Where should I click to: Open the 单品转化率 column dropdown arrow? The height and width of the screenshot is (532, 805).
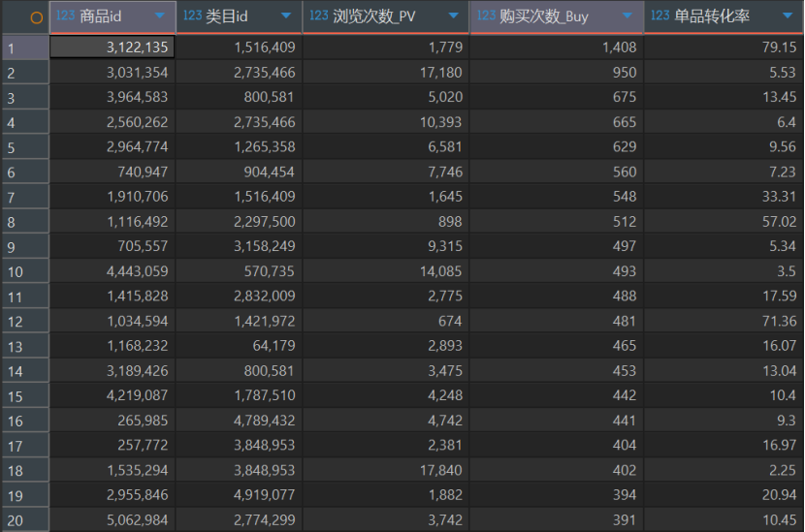[788, 16]
